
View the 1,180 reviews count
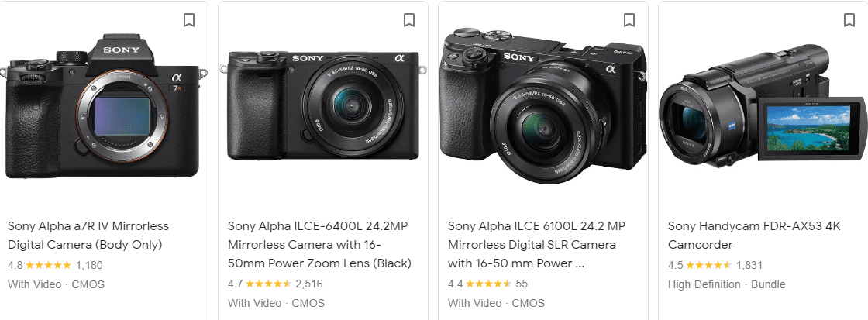pos(89,265)
